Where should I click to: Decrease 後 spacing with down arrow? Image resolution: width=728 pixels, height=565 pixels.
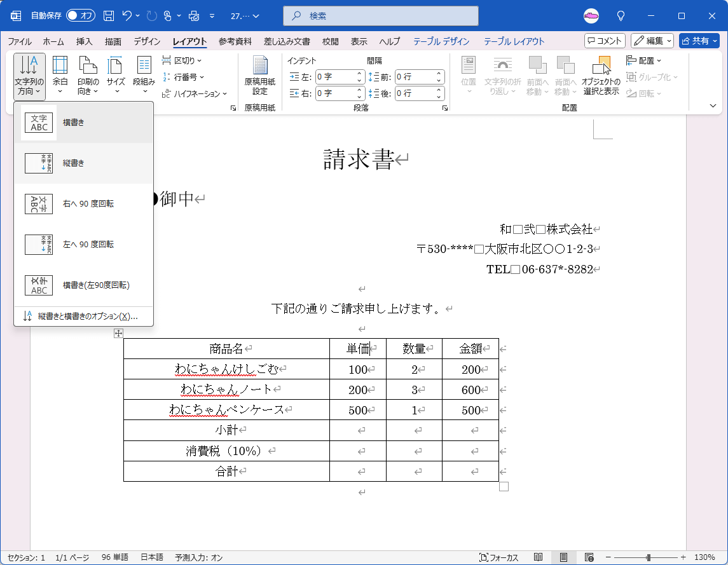tap(439, 97)
